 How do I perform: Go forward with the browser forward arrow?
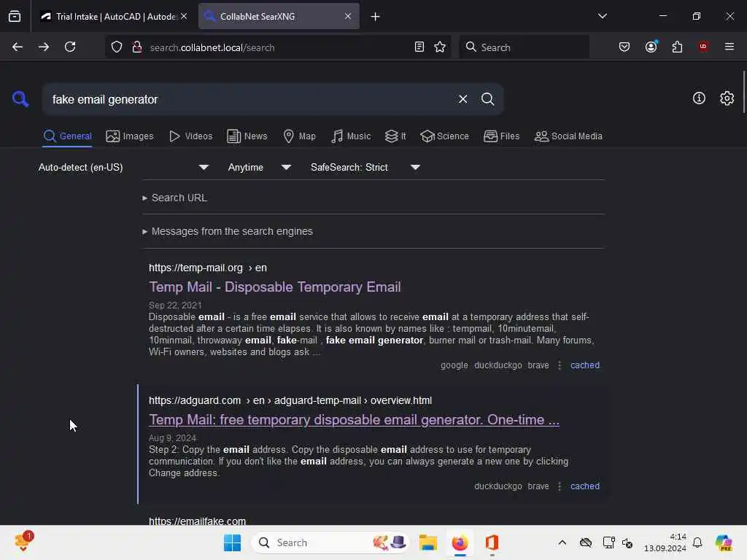click(43, 47)
